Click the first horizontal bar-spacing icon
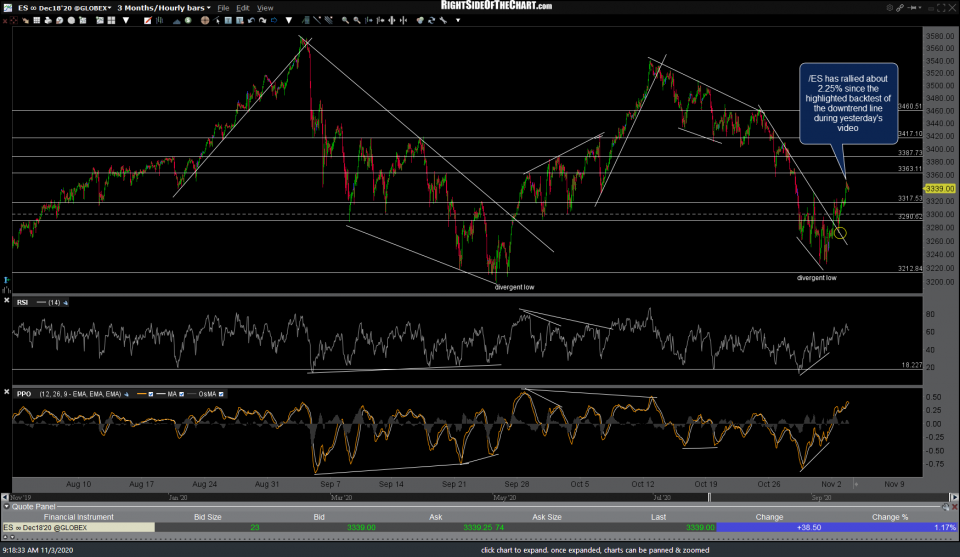Screen dimensions: 960x557 tap(369, 20)
